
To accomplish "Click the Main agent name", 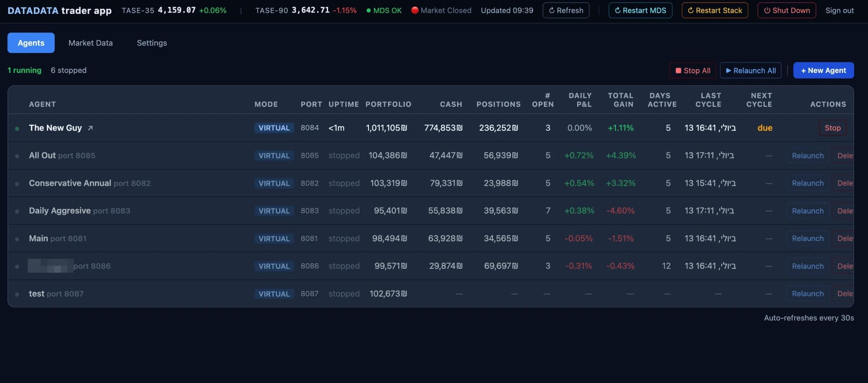I will (38, 238).
